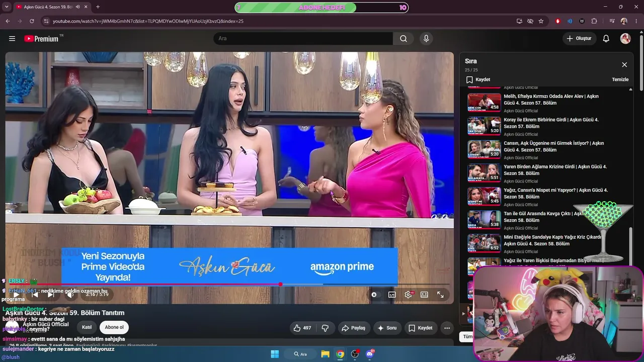The height and width of the screenshot is (362, 644).
Task: Play the Yağız, Cansın'a Nispet thumbnail
Action: coord(484,197)
